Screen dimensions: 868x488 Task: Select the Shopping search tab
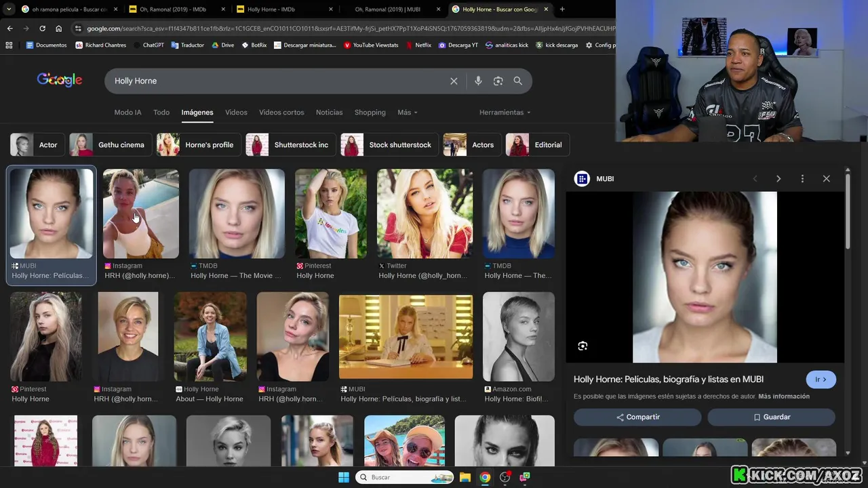coord(370,113)
